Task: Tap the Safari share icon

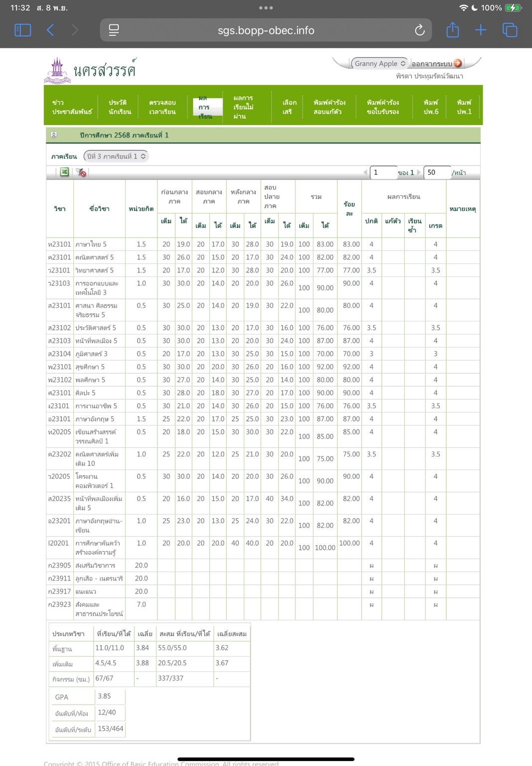Action: click(452, 30)
